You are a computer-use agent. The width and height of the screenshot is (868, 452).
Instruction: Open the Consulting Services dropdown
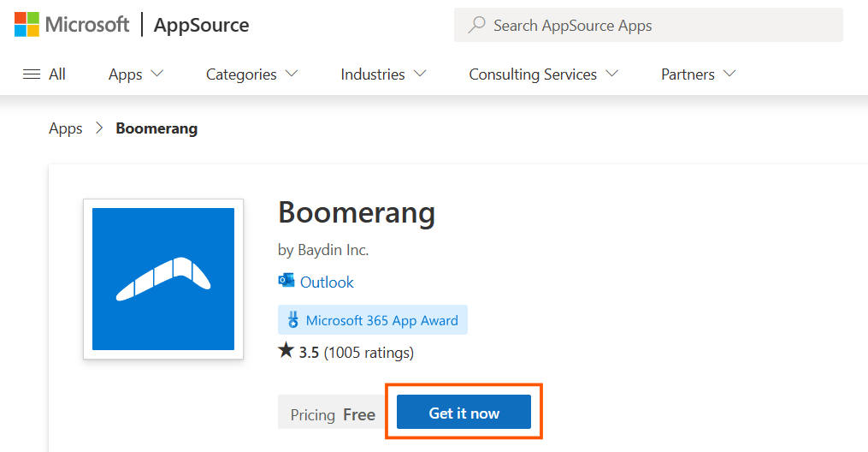[x=542, y=74]
